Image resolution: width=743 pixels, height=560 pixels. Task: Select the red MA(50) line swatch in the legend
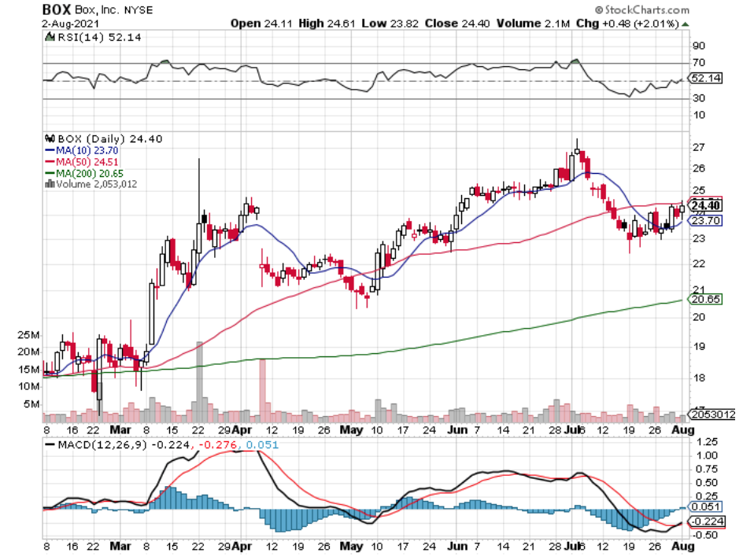(50, 162)
